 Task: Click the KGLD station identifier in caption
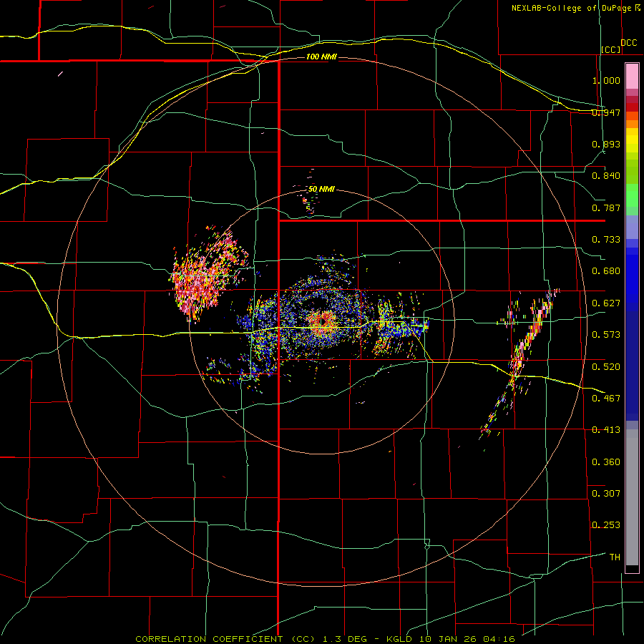pyautogui.click(x=398, y=639)
